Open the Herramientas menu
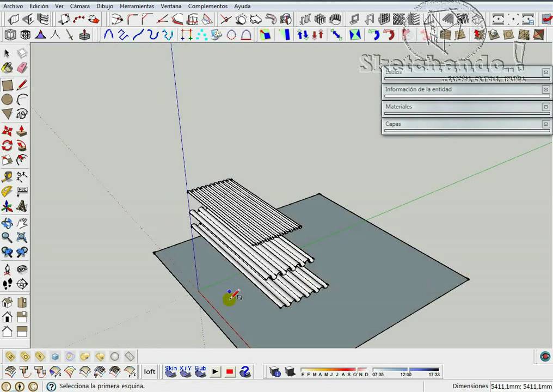The height and width of the screenshot is (392, 553). [x=137, y=6]
